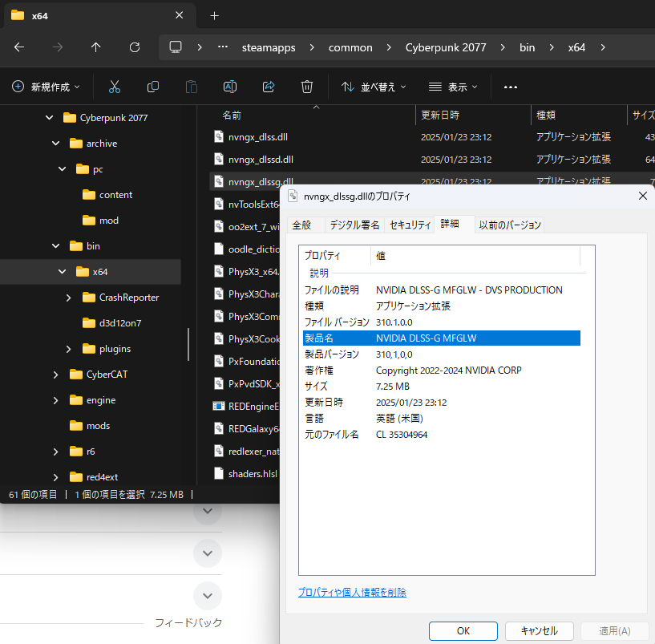Select the 元のファイル名 property row
Image resolution: width=655 pixels, height=644 pixels.
pos(442,435)
